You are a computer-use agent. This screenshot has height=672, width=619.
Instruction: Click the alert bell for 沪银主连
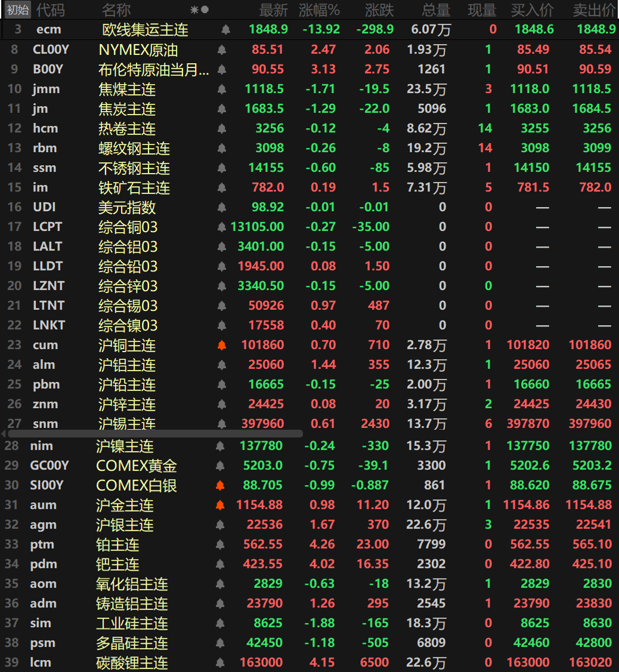221,524
